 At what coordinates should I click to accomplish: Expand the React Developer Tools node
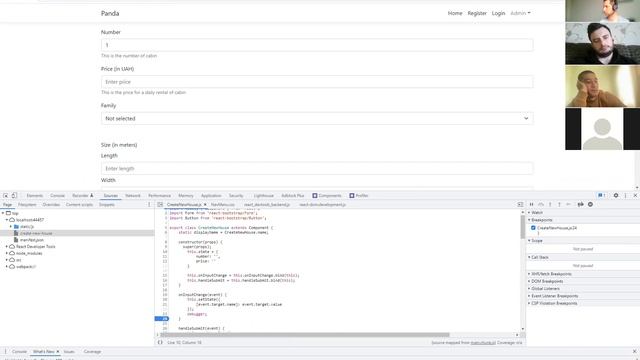(7, 247)
